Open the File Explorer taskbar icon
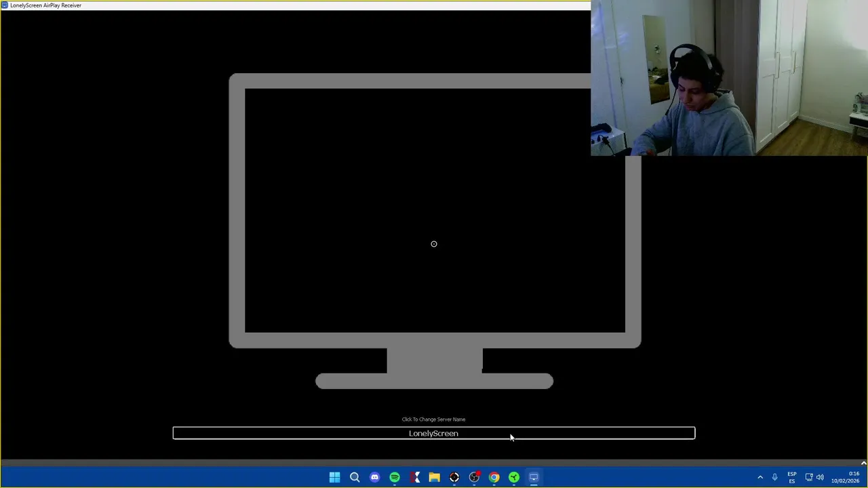Image resolution: width=868 pixels, height=488 pixels. pos(434,477)
